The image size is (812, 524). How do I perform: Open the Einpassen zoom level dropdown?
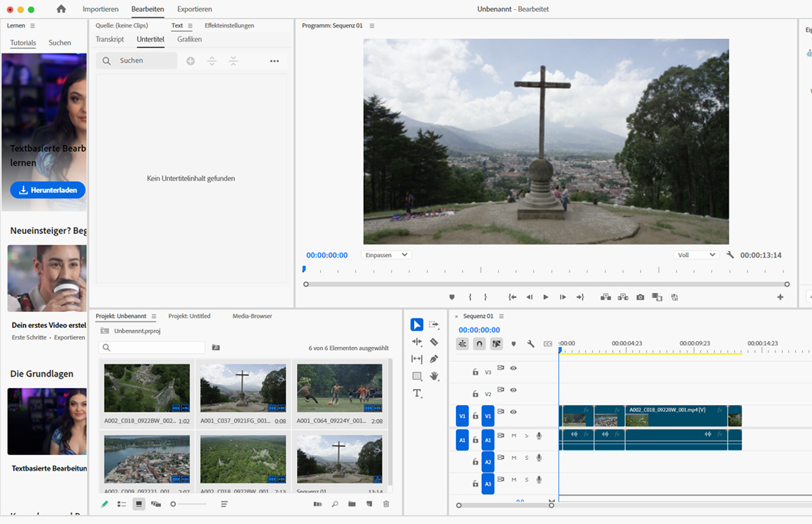386,255
